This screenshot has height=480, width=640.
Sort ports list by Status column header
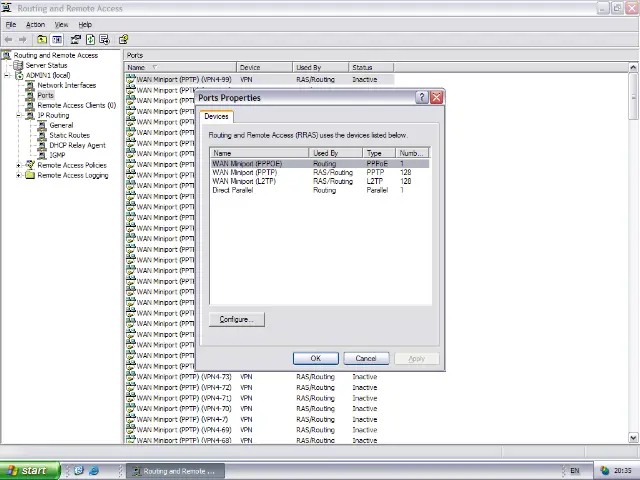(x=371, y=67)
